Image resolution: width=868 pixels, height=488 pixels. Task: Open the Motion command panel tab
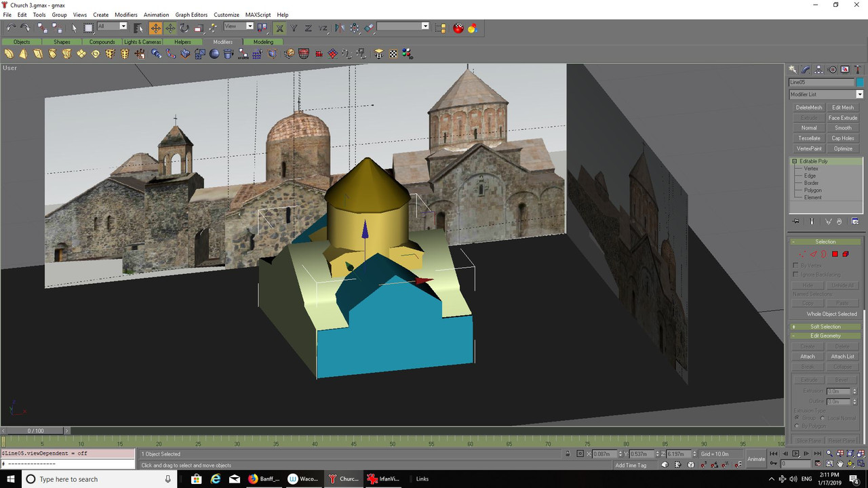tap(832, 69)
